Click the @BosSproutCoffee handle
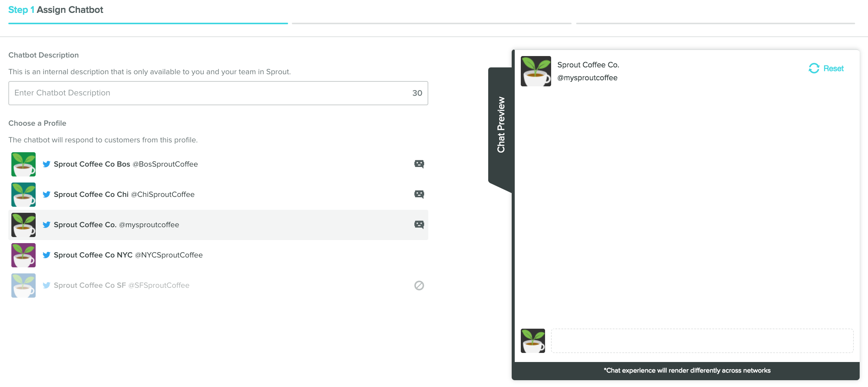This screenshot has height=387, width=868. point(165,164)
